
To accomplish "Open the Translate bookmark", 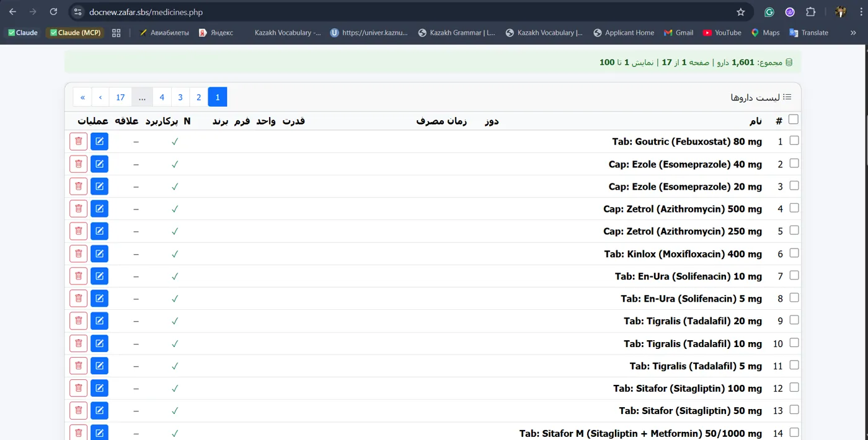I will coord(808,33).
